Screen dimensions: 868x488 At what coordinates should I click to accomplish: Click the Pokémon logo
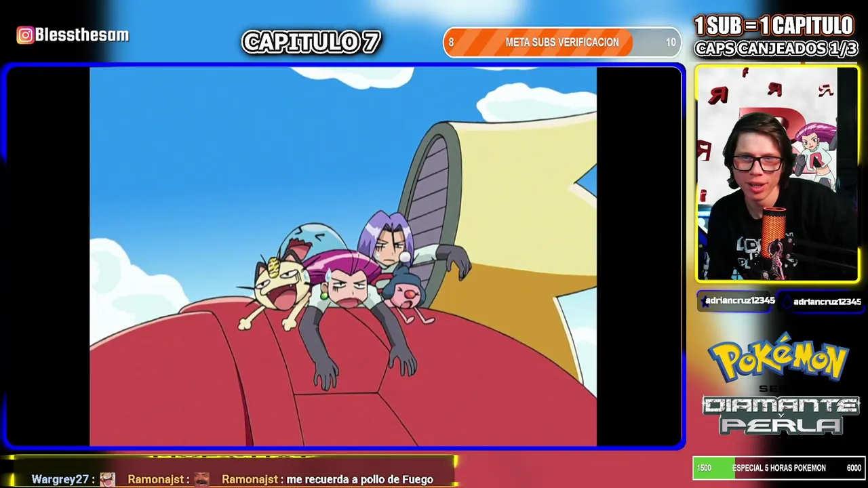coord(778,357)
